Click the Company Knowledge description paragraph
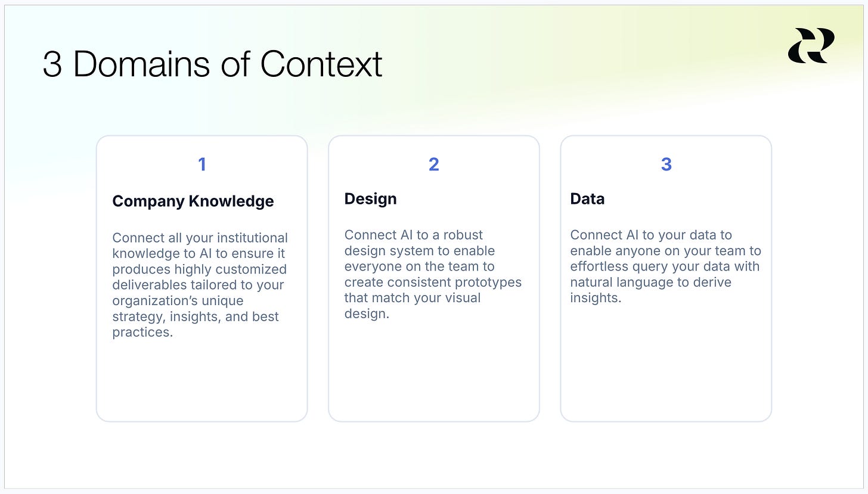The width and height of the screenshot is (868, 494). point(200,285)
